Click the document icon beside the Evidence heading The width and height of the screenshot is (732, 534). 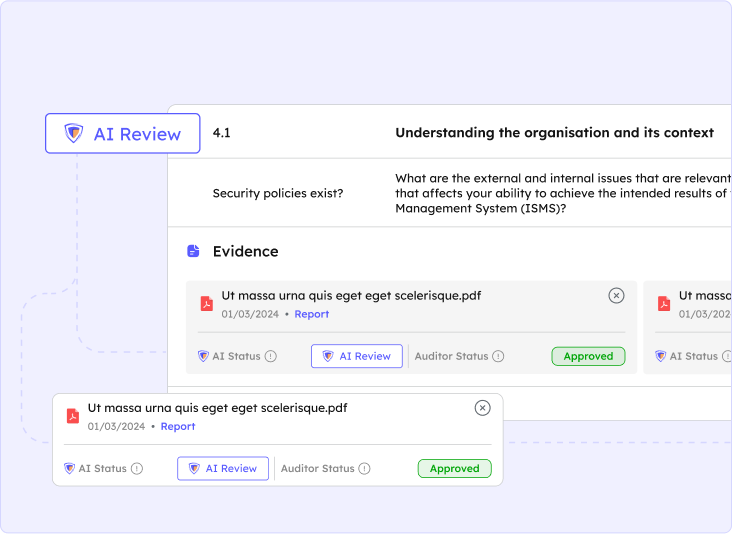tap(193, 252)
